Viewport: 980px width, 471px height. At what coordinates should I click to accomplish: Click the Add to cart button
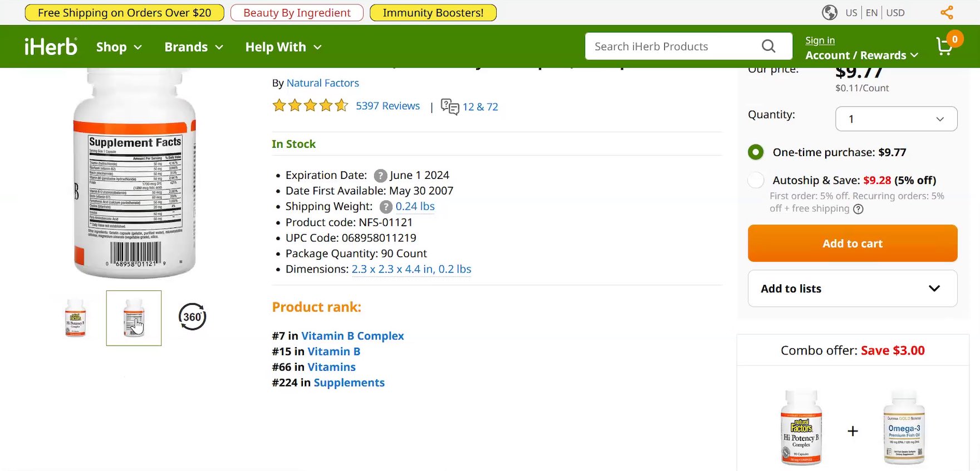pos(852,244)
